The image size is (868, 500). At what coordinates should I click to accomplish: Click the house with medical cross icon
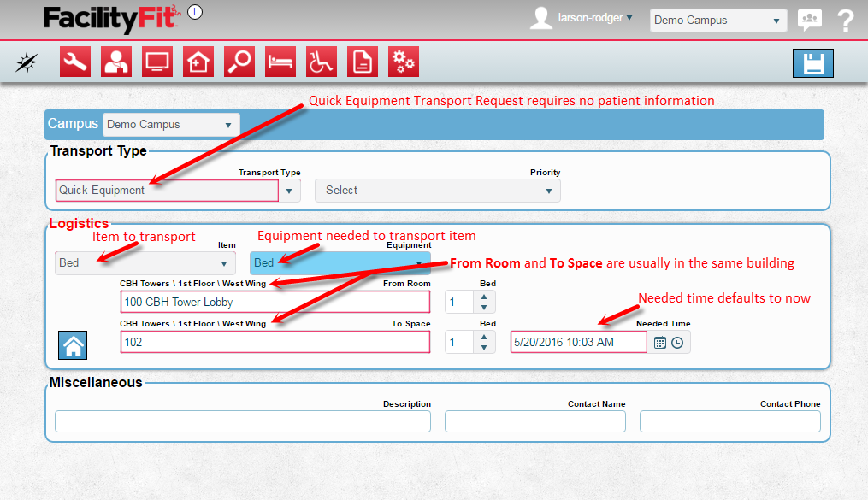pyautogui.click(x=198, y=62)
